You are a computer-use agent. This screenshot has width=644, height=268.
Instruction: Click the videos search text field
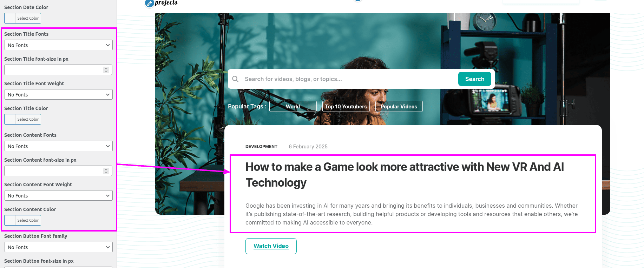pos(349,79)
